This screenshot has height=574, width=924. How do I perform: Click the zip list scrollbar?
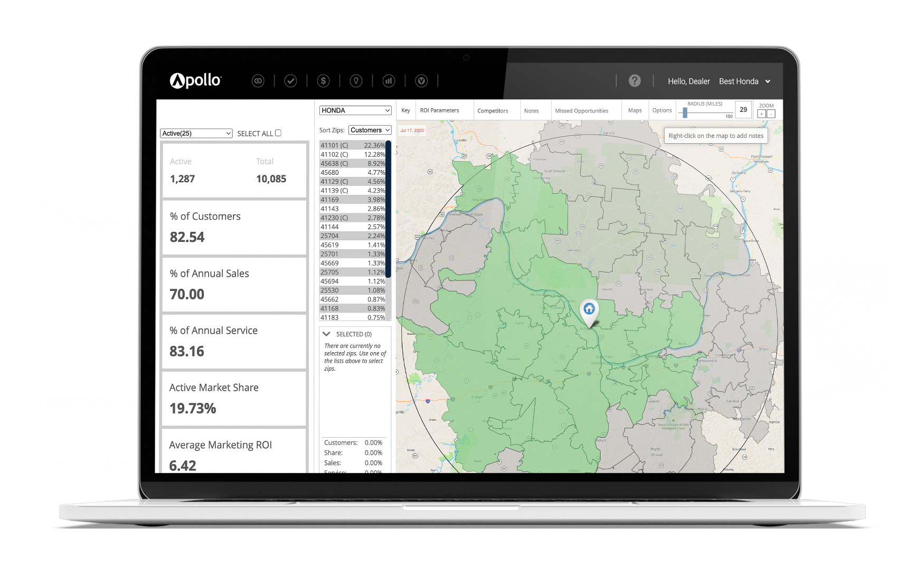(x=388, y=209)
